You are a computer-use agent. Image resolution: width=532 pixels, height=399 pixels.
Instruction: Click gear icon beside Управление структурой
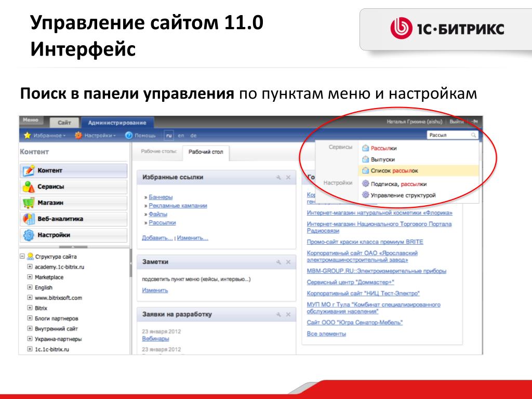coord(365,195)
